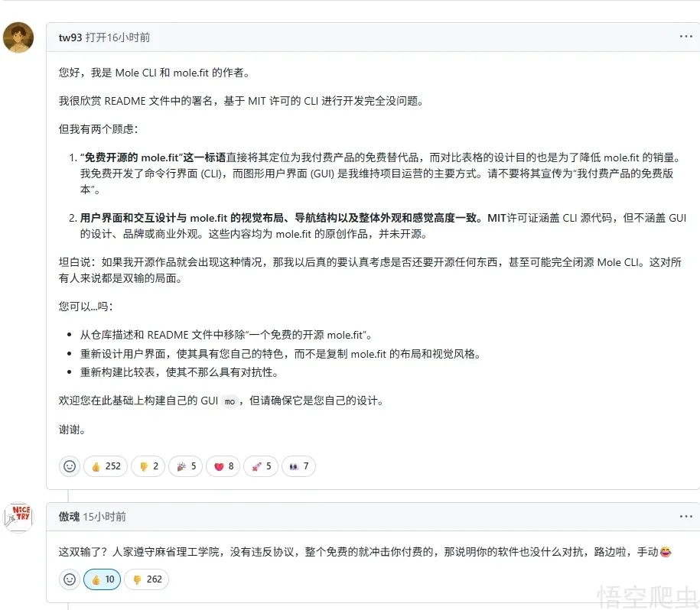Click the line 我很欣赏 README 文件中的署名
This screenshot has width=700, height=610.
click(x=241, y=101)
